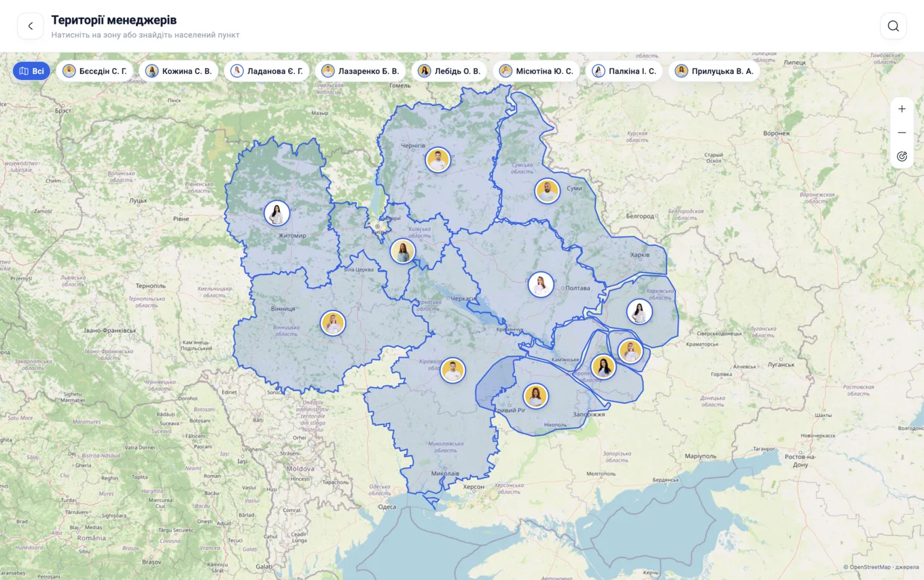
Task: Choose the manager avatar in Вінницька область
Action: (333, 323)
